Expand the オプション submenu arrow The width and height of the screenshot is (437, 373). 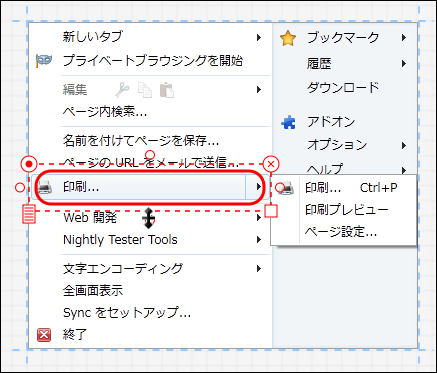[x=404, y=145]
